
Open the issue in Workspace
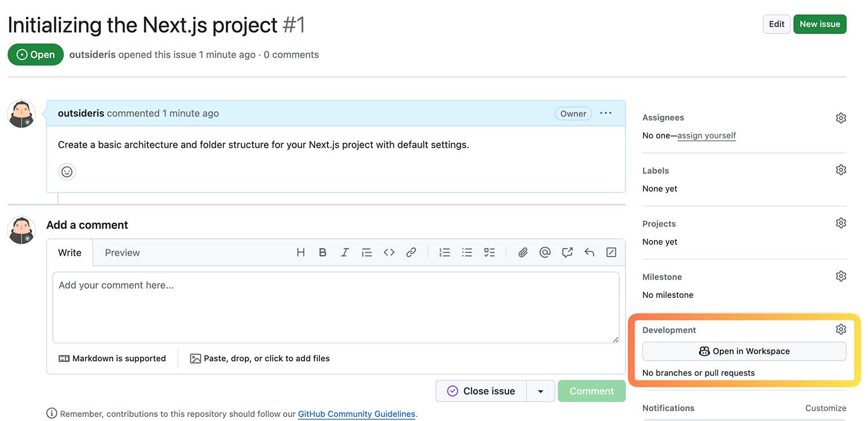click(744, 352)
